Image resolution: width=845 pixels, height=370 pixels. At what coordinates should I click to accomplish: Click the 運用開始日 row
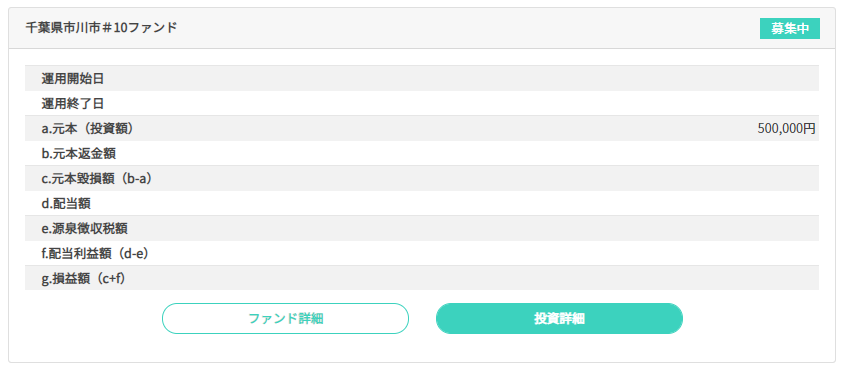[x=422, y=79]
